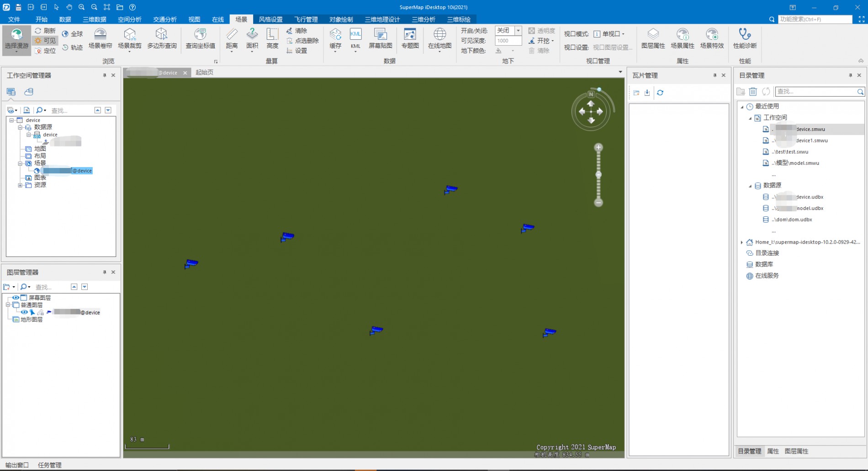Click the zoom in plus on scene slider
Image resolution: width=868 pixels, height=471 pixels.
598,147
